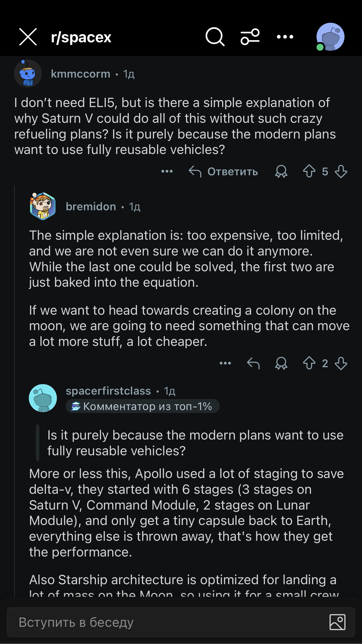Open more options for bremidon's comment
This screenshot has width=362, height=644.
(x=225, y=363)
